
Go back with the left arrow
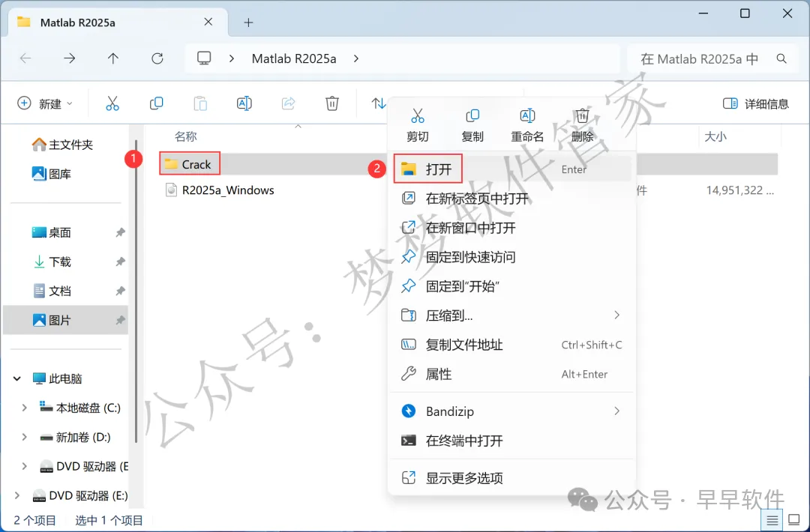[x=25, y=58]
